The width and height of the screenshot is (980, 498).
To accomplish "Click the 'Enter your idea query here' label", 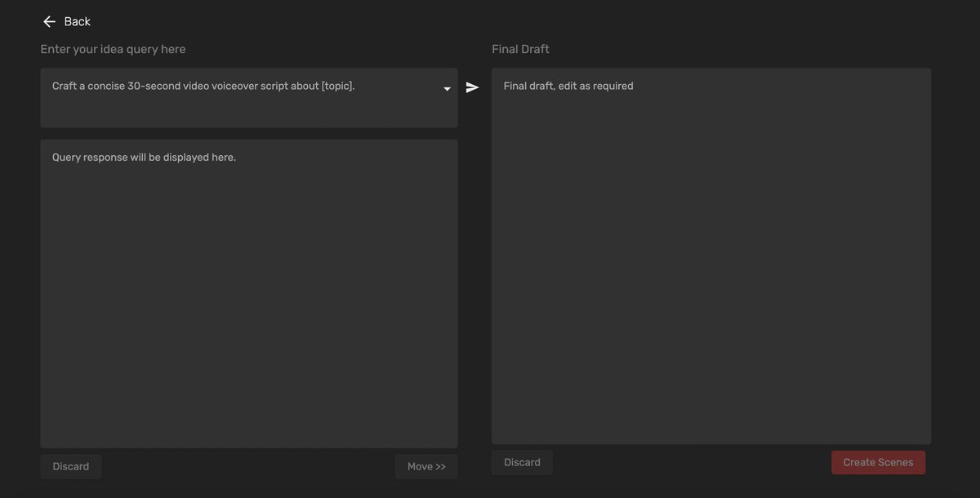I will click(114, 49).
